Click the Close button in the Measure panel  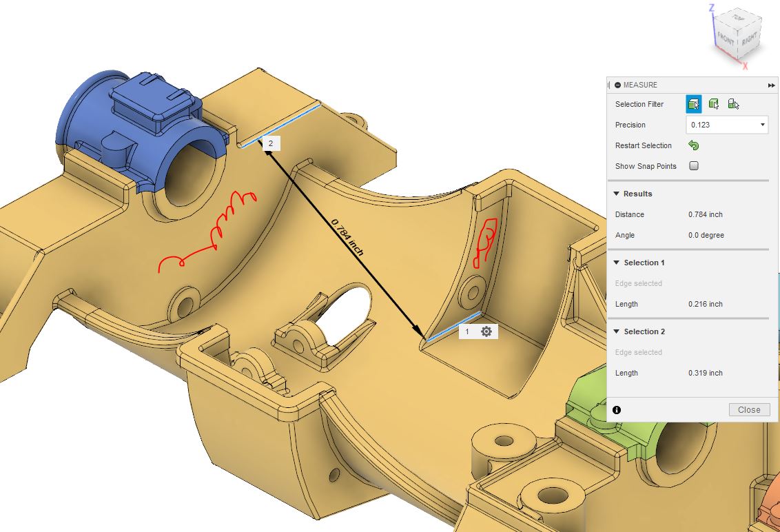[x=749, y=409]
